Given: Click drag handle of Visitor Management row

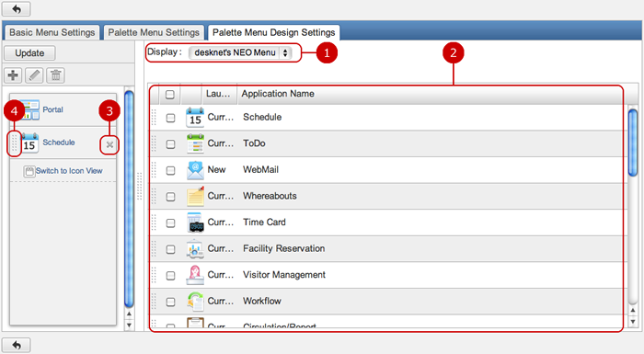Looking at the screenshot, I should pyautogui.click(x=154, y=275).
